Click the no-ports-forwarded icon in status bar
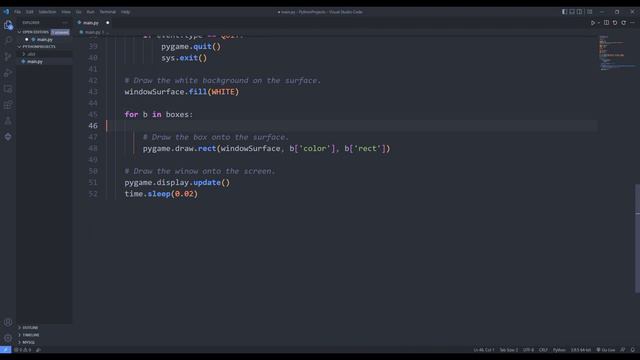 (38, 350)
